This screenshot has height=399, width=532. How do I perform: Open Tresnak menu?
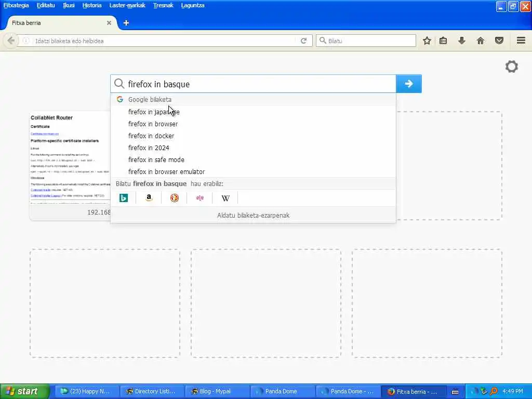pyautogui.click(x=163, y=5)
